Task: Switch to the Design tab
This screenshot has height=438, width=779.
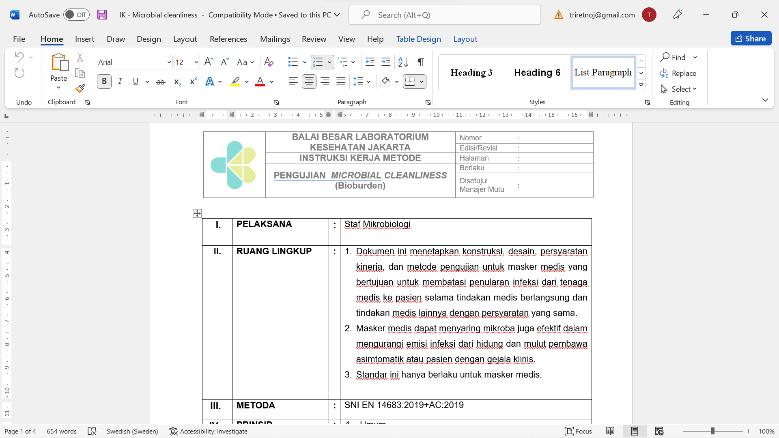Action: point(149,39)
